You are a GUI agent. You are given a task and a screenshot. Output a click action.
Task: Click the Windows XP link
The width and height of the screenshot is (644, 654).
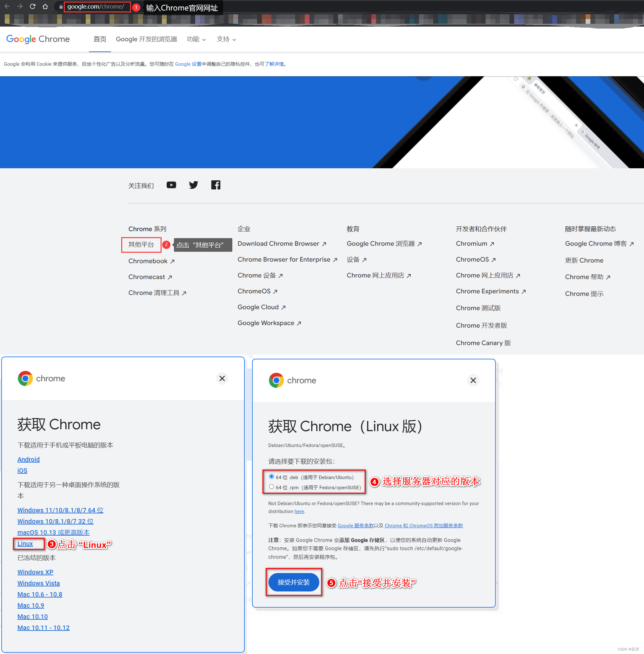tap(36, 572)
